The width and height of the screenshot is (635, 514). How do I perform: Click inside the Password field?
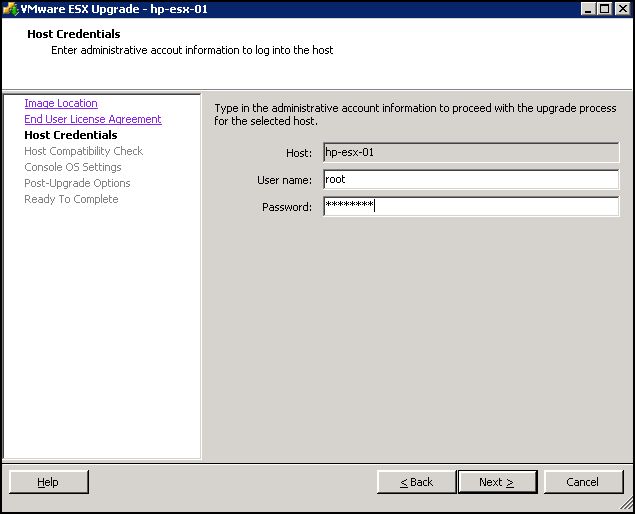[x=471, y=207]
